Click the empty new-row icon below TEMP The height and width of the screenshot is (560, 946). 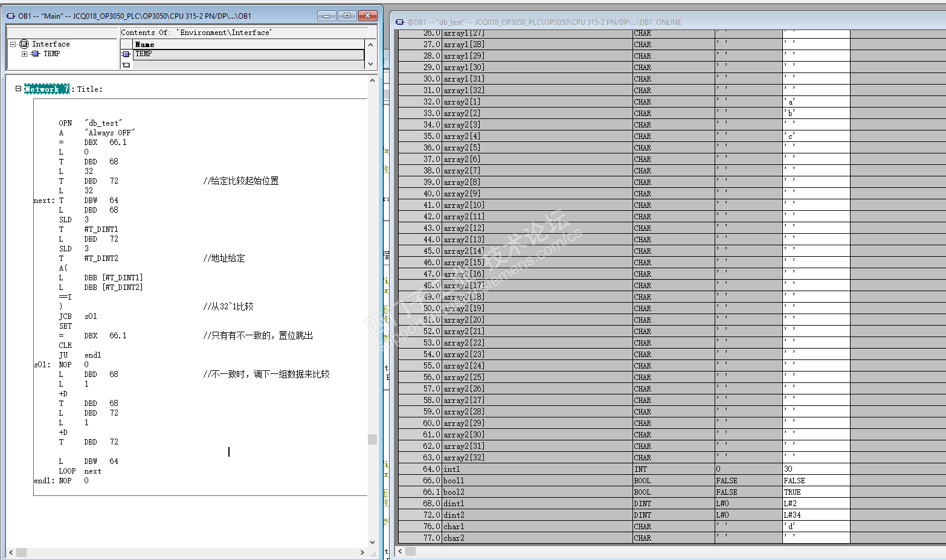126,65
